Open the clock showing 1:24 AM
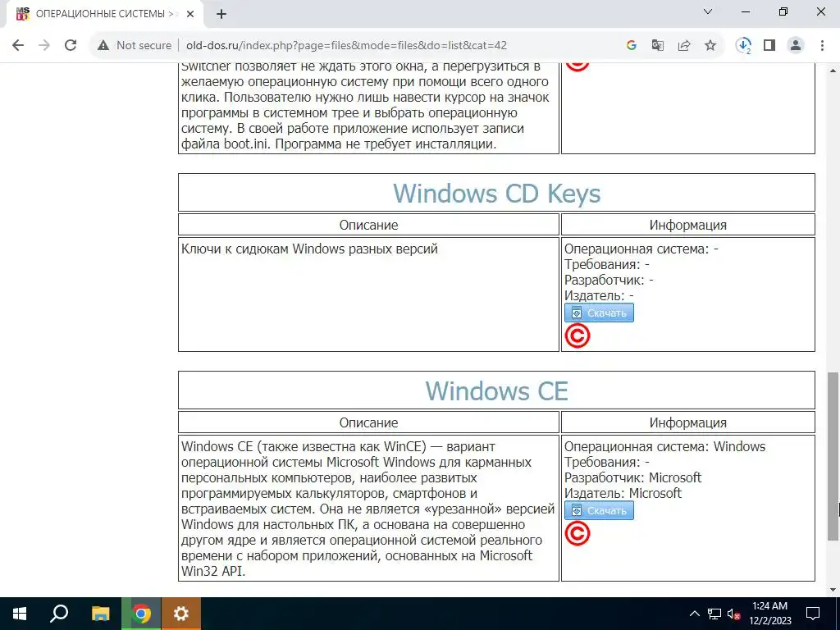Screen dimensions: 840x630 click(x=769, y=614)
